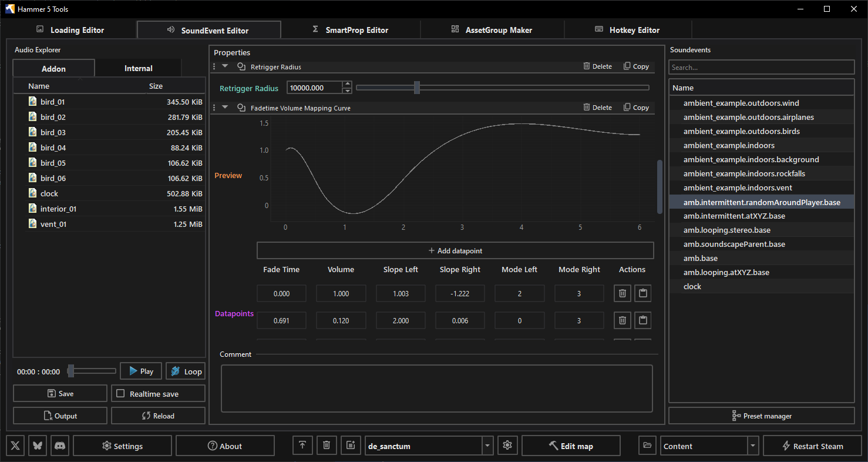Click the Volume field showing 0.120
868x462 pixels.
(x=341, y=320)
